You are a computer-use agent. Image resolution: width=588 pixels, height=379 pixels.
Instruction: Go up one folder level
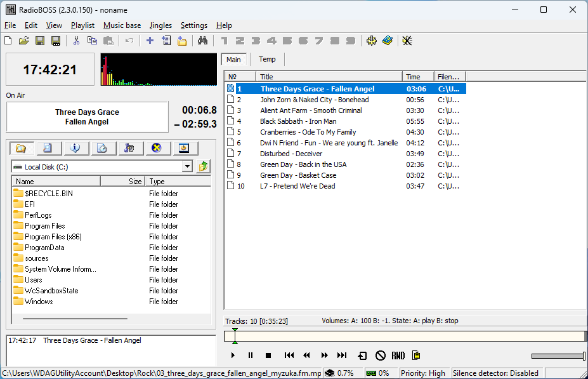click(x=203, y=166)
